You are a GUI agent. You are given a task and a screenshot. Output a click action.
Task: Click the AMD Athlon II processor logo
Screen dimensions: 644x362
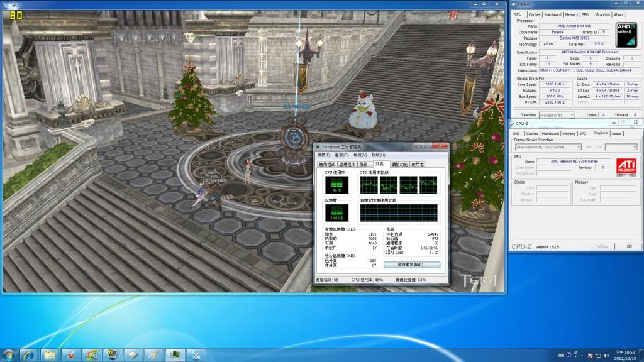626,35
